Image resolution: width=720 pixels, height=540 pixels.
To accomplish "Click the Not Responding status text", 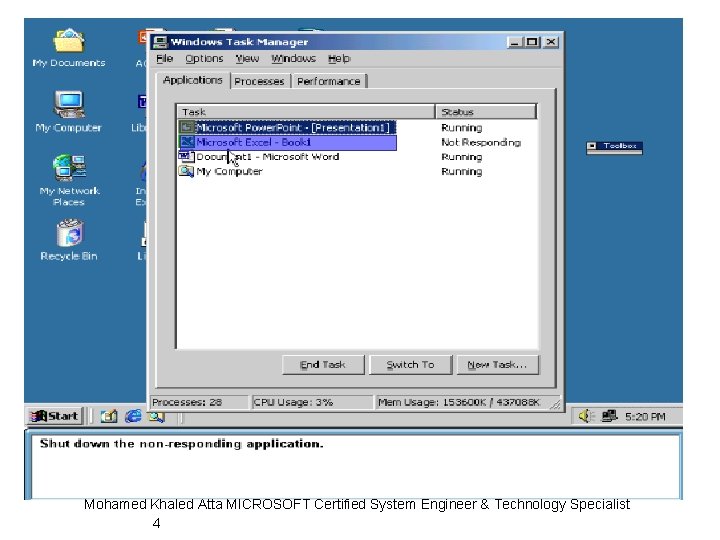I will [481, 142].
